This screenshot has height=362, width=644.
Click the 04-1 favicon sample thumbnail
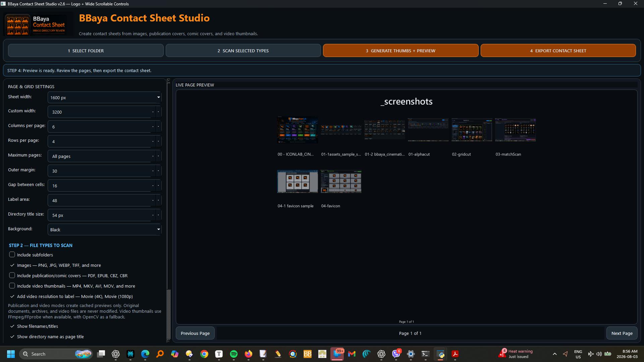pyautogui.click(x=298, y=181)
